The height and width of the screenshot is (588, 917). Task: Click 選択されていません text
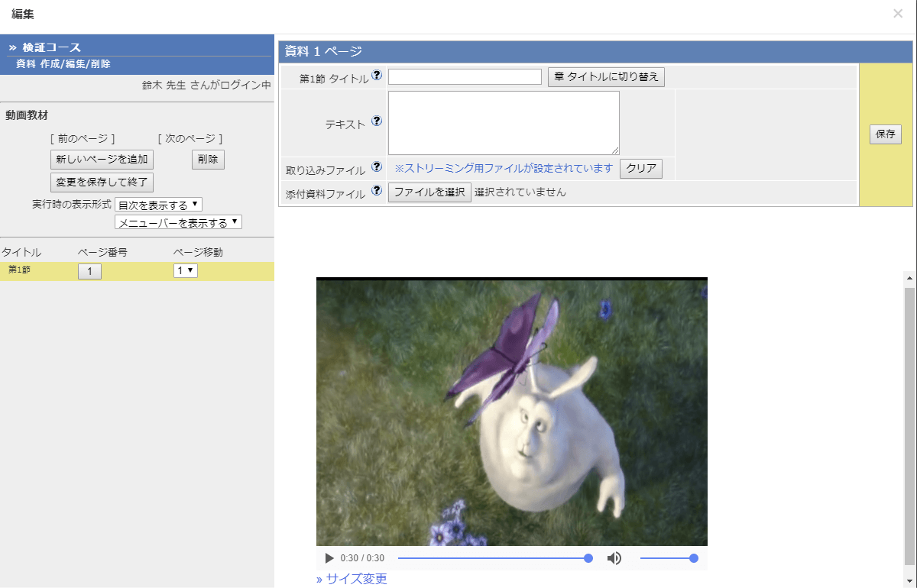(520, 192)
